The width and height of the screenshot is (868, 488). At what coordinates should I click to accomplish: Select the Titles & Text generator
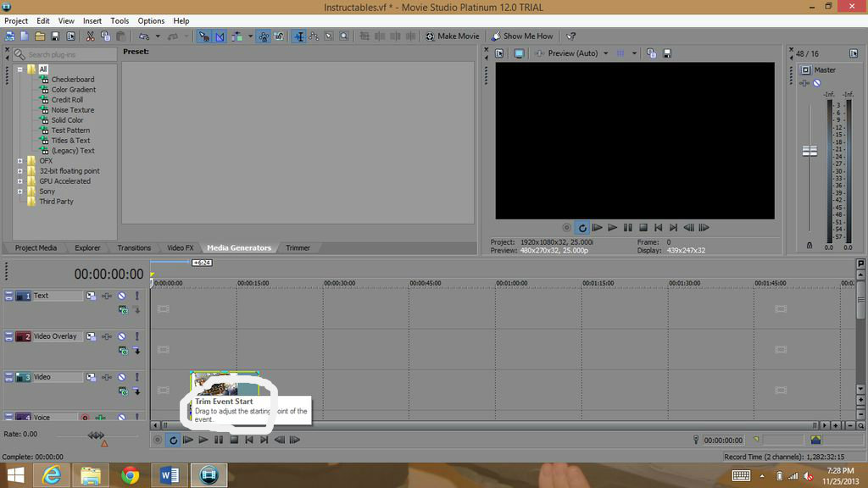click(70, 141)
